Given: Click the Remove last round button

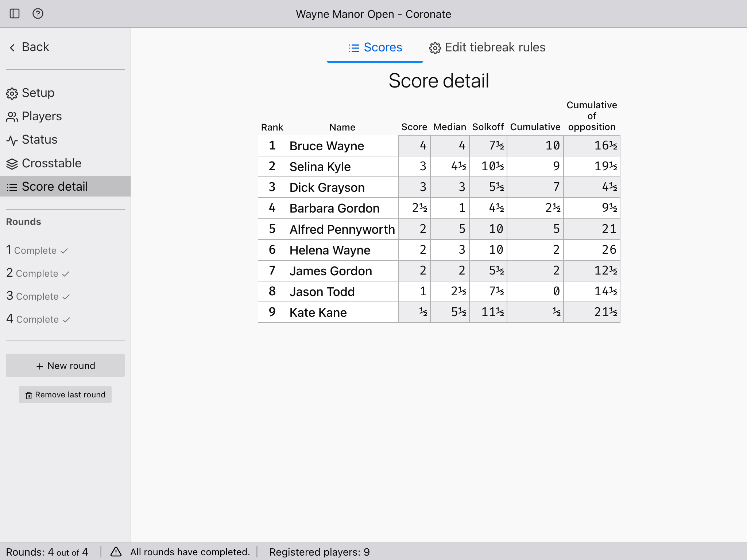Looking at the screenshot, I should (65, 394).
